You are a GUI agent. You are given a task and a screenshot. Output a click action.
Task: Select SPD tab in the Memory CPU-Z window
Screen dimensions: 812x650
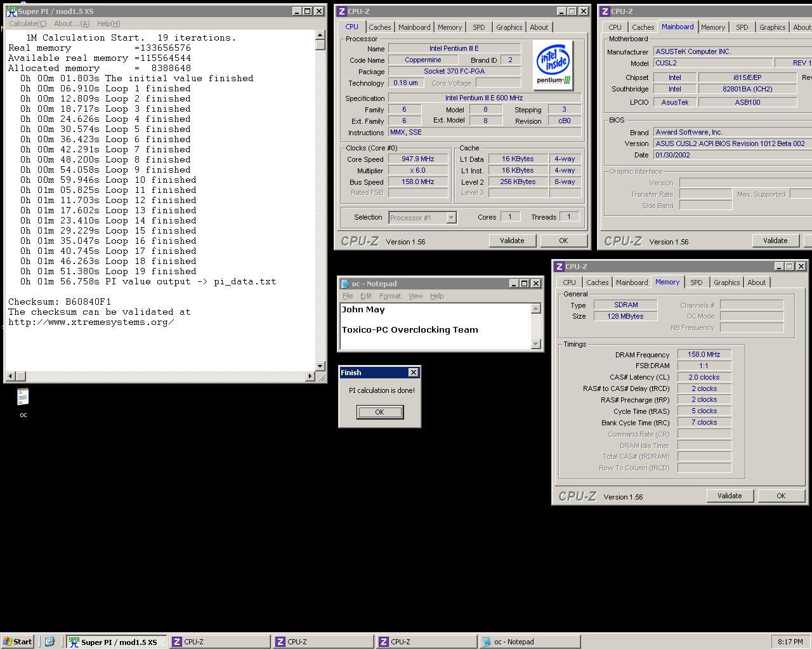(x=696, y=282)
